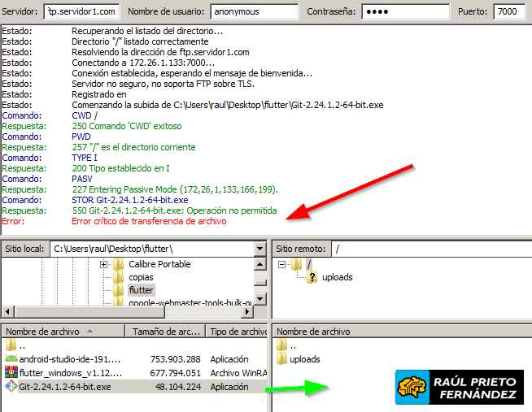
Task: Select the copias folder in local tree
Action: pyautogui.click(x=141, y=277)
